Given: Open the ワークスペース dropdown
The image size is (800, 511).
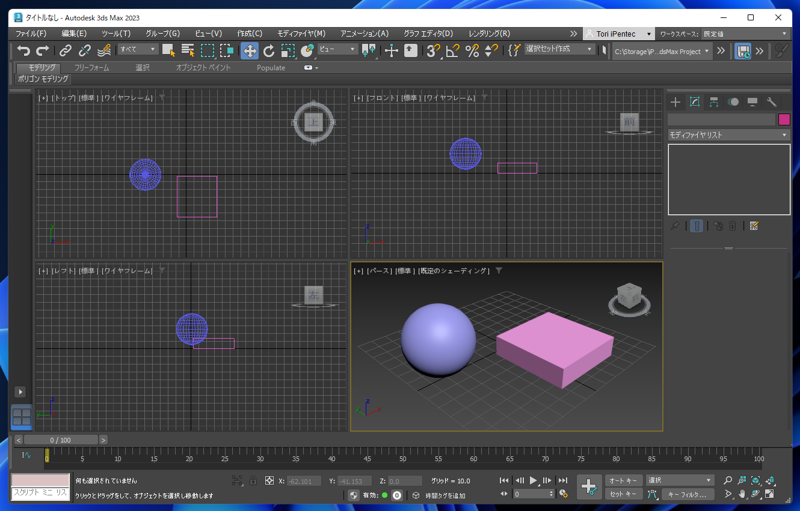Looking at the screenshot, I should (745, 34).
